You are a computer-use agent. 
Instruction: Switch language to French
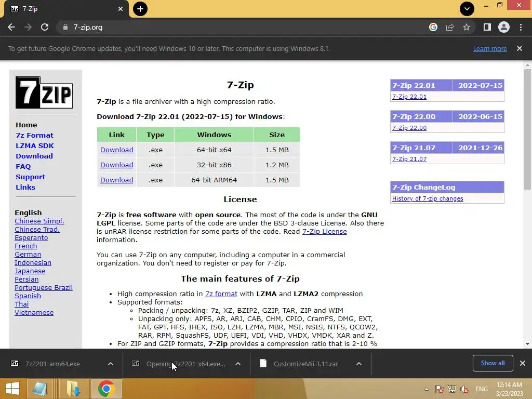tap(26, 246)
